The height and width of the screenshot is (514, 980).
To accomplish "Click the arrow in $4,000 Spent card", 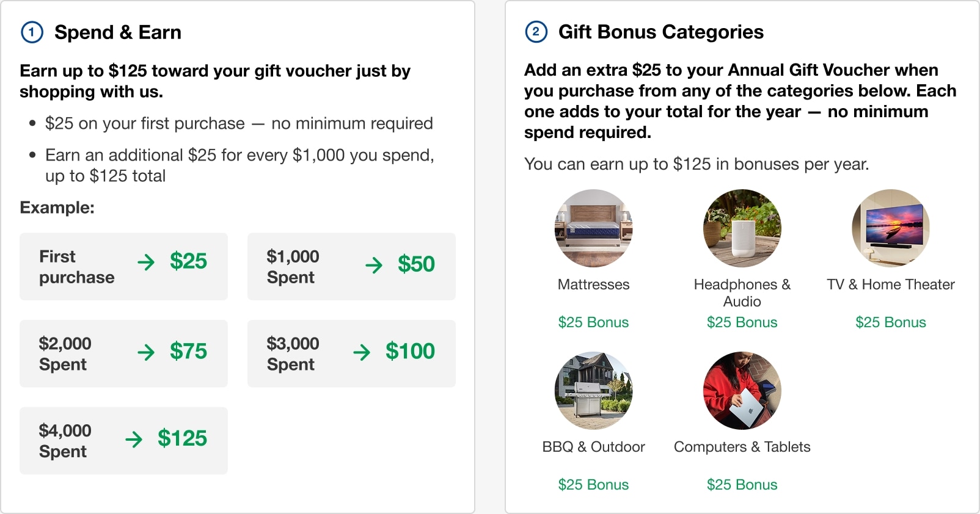I will coord(134,440).
